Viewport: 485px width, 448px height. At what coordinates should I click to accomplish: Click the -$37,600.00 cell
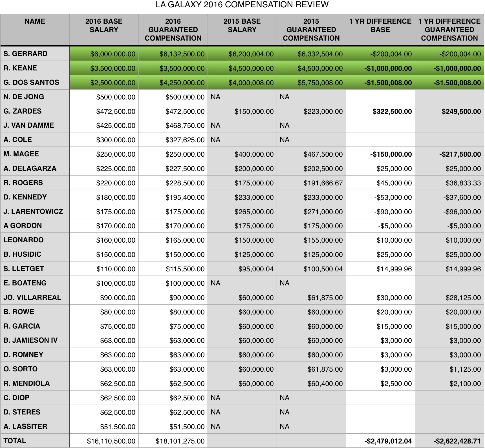point(449,197)
